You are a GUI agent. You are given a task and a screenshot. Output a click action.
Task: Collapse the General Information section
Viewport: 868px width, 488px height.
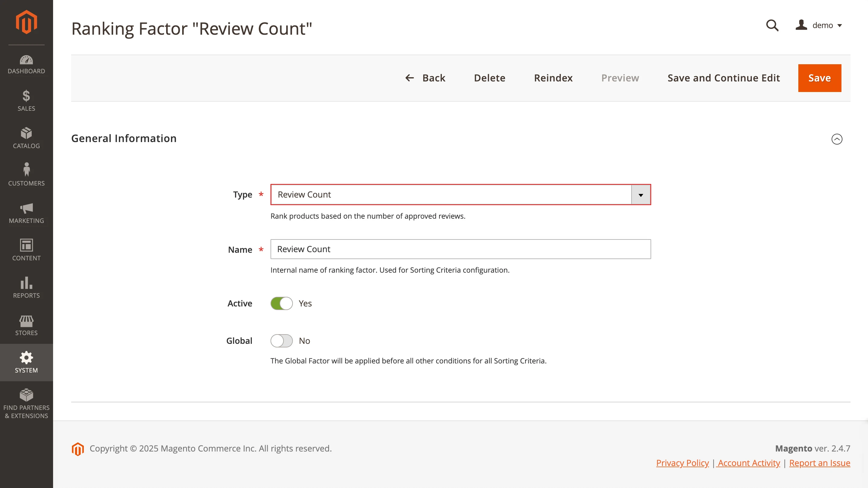tap(837, 139)
